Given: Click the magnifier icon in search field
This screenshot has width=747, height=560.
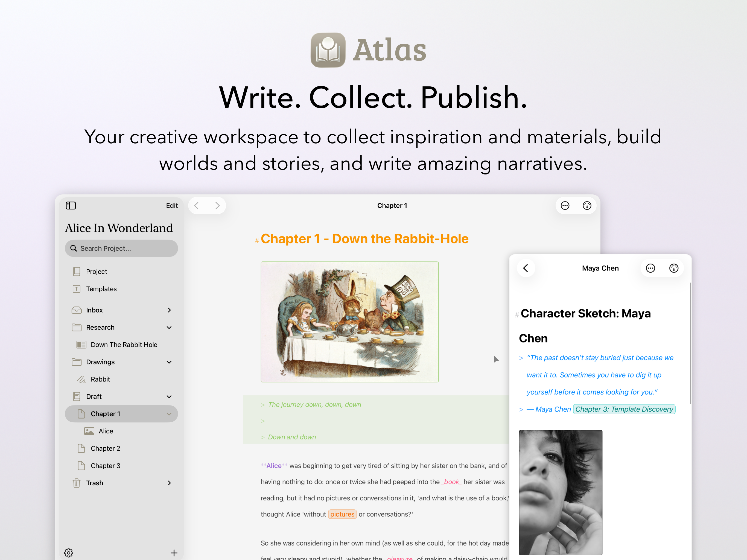Looking at the screenshot, I should [x=73, y=248].
